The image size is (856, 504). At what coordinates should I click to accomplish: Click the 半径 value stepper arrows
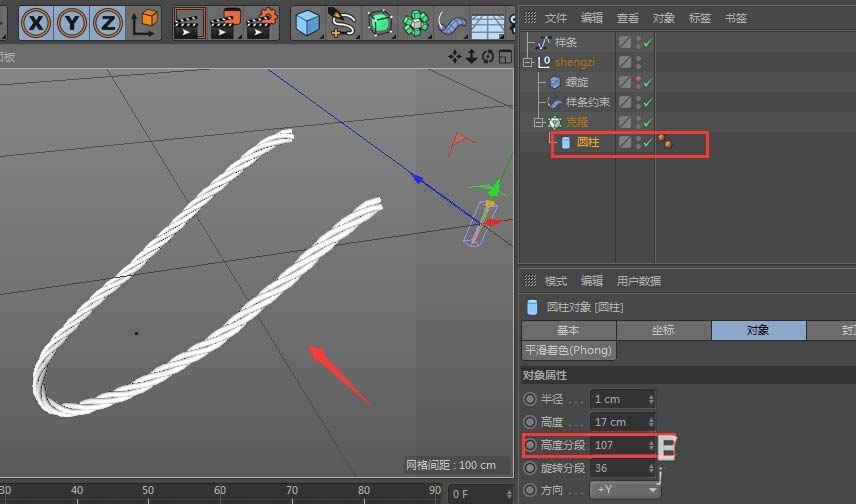point(651,399)
